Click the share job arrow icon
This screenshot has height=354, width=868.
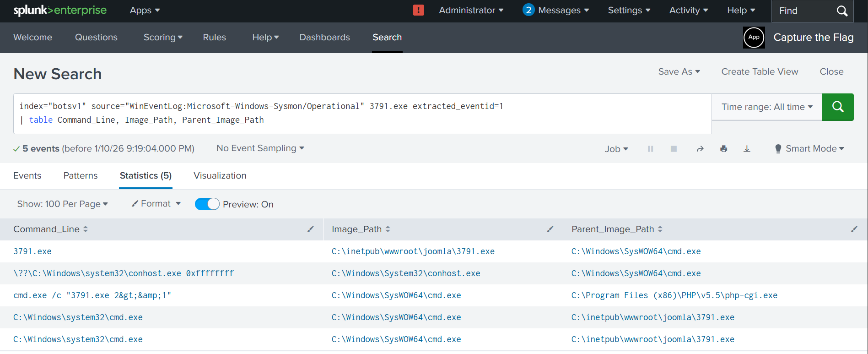coord(700,149)
